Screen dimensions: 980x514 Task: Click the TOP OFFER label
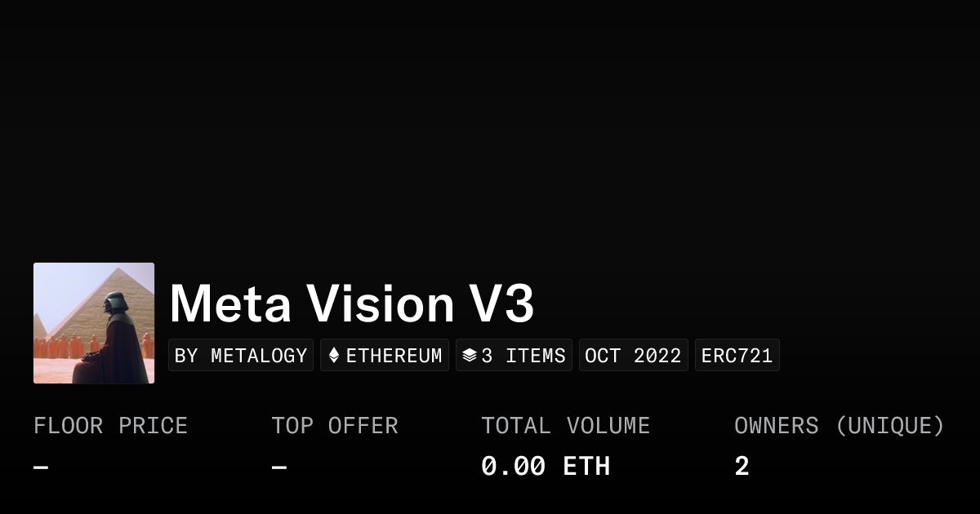pos(335,426)
